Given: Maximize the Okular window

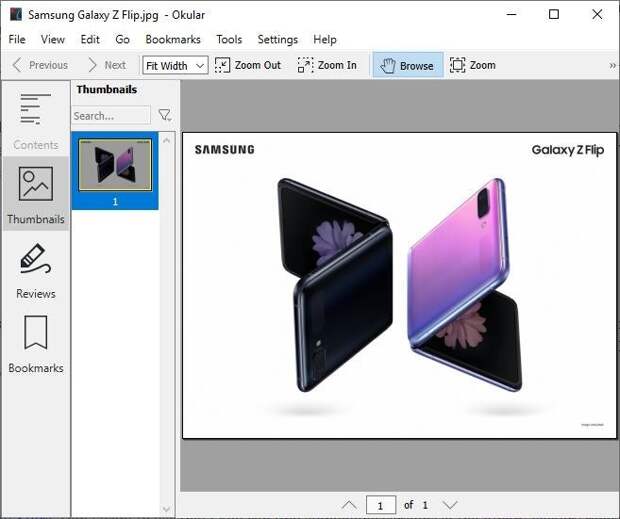Looking at the screenshot, I should [554, 15].
